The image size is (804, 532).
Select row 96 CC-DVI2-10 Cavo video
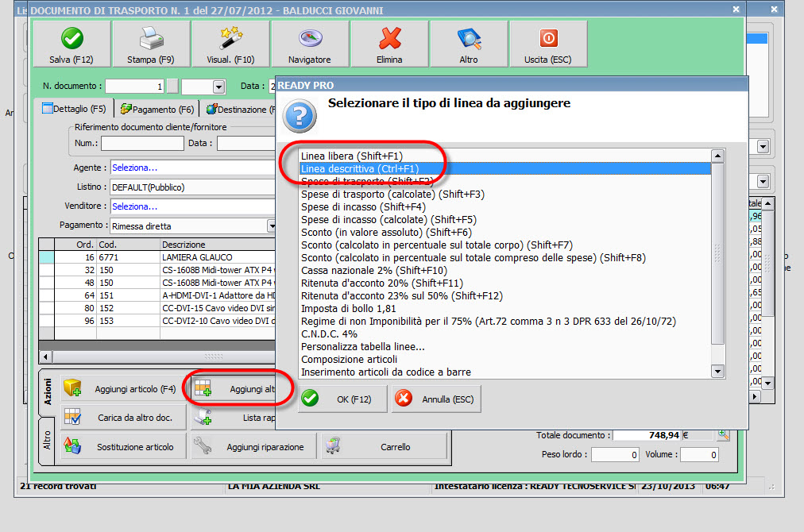tap(157, 321)
